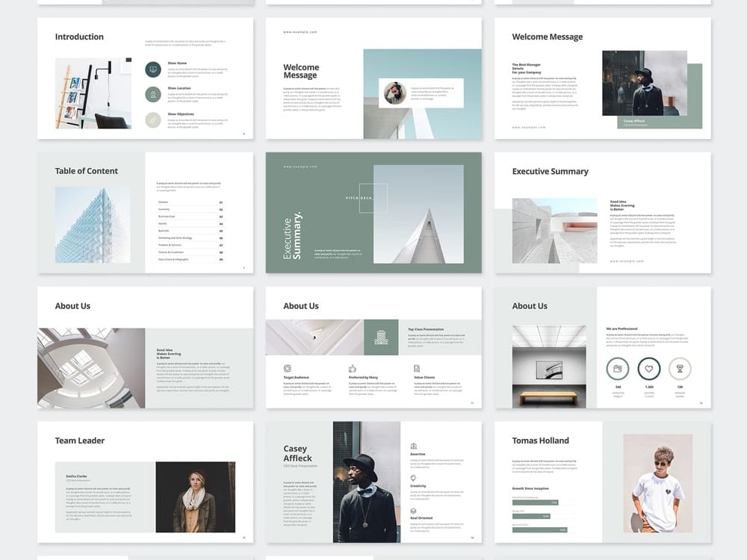Click the third Growth Since Inception progress bar
The height and width of the screenshot is (560, 747).
(540, 529)
